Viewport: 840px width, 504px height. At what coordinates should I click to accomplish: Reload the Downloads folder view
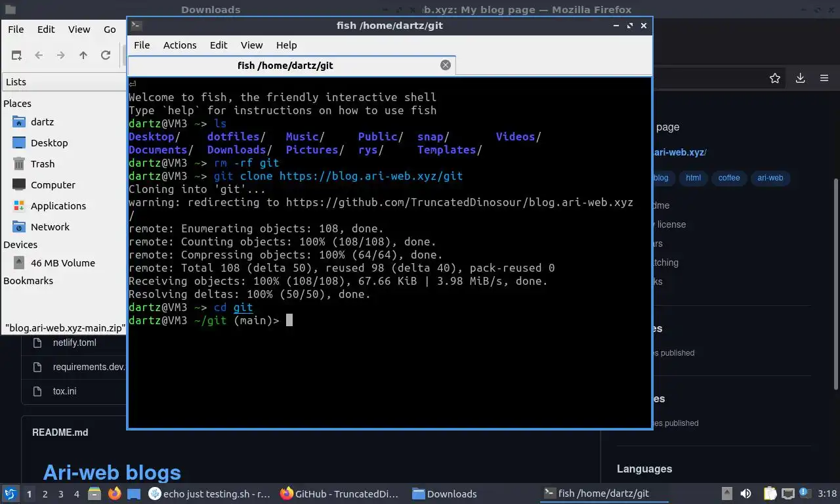point(106,55)
